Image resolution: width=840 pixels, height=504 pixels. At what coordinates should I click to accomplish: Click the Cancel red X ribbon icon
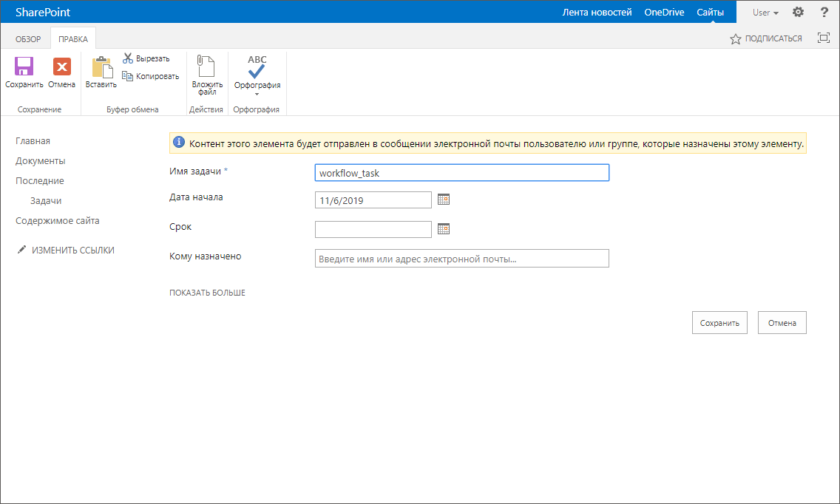[62, 67]
